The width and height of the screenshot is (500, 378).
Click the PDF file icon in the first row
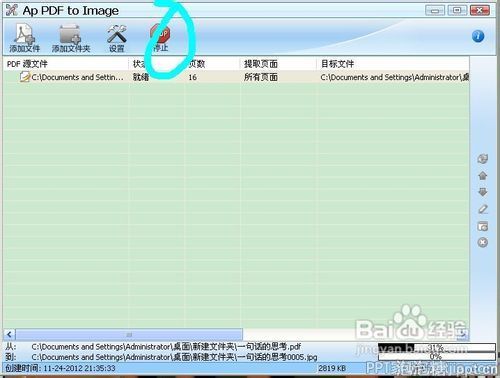(x=25, y=77)
